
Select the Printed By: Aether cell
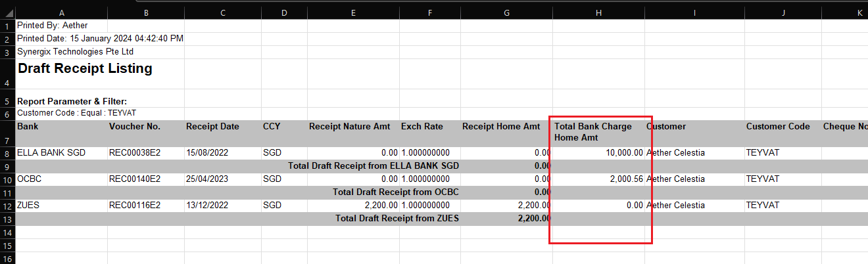[52, 26]
